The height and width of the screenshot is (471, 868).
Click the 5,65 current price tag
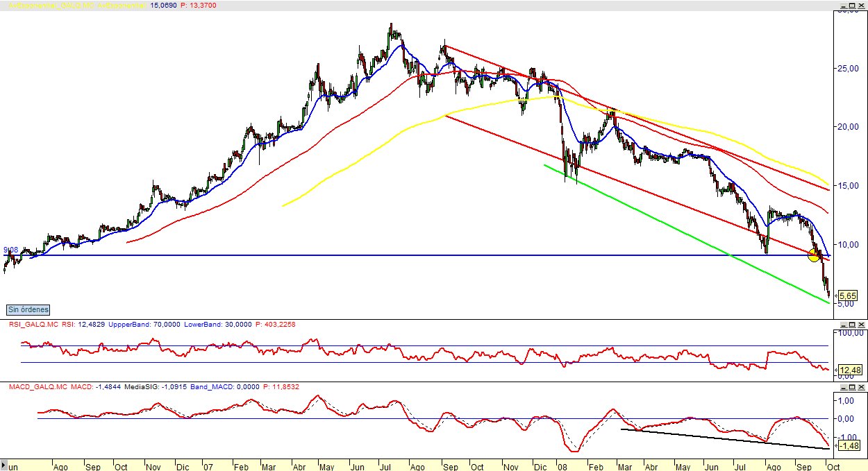coord(847,296)
